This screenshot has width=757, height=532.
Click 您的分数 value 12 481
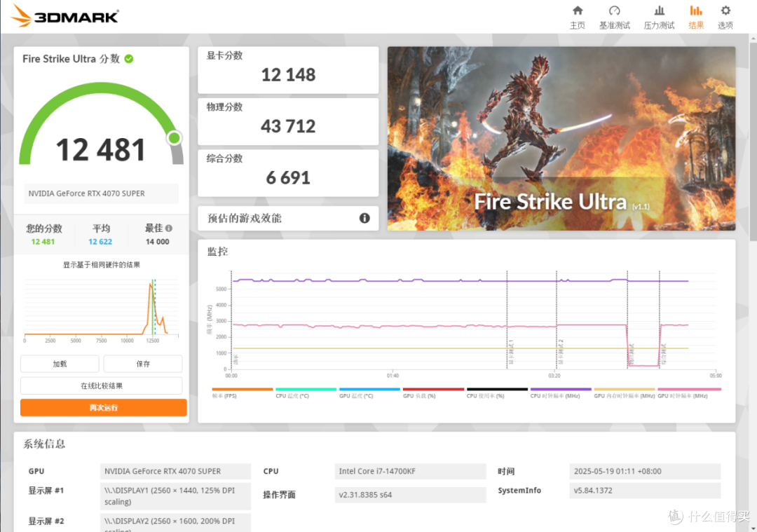pyautogui.click(x=43, y=242)
